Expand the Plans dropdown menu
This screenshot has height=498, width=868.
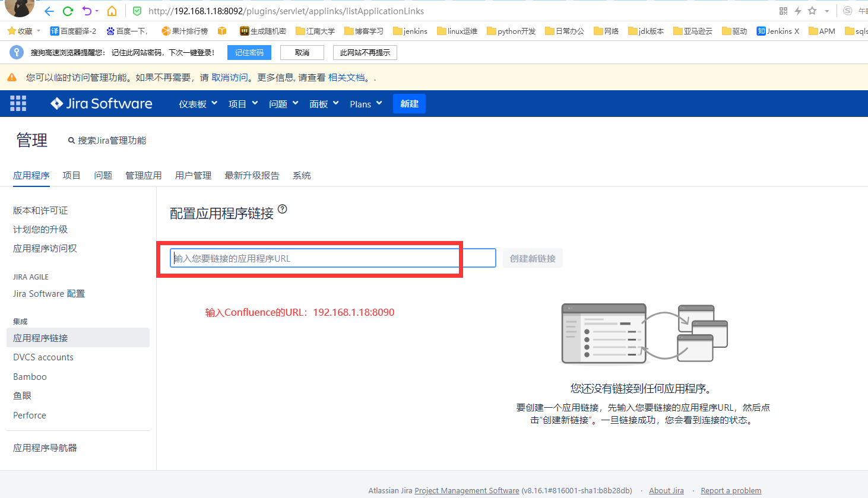366,104
